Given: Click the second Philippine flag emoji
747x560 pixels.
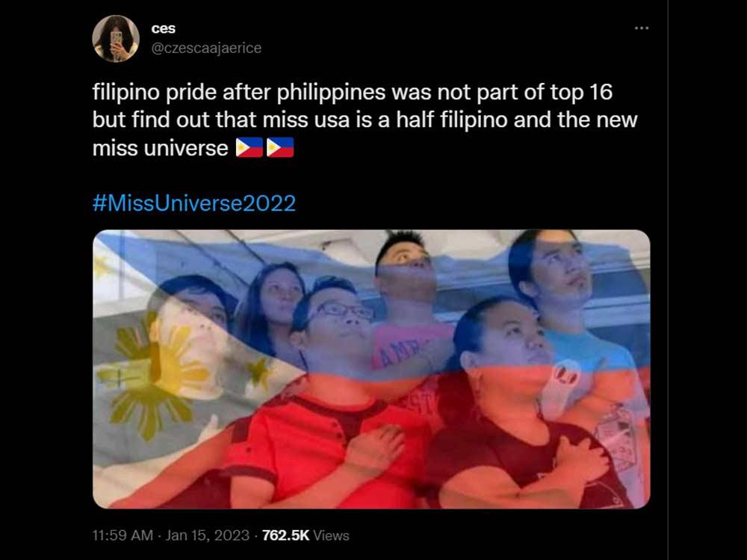Looking at the screenshot, I should pyautogui.click(x=279, y=148).
